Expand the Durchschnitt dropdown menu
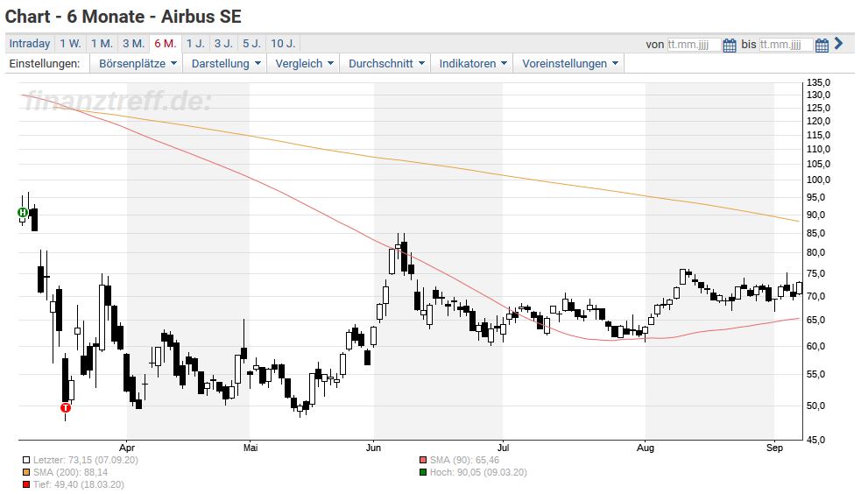This screenshot has height=494, width=868. tap(386, 64)
